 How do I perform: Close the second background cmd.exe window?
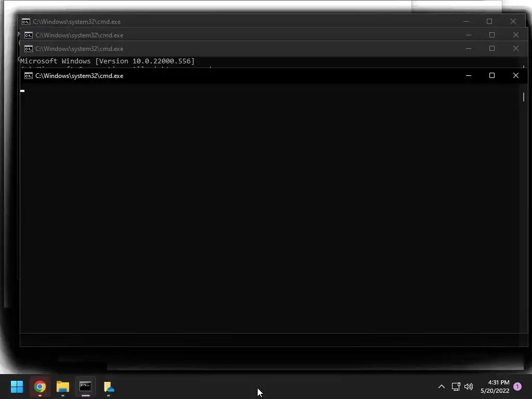516,35
